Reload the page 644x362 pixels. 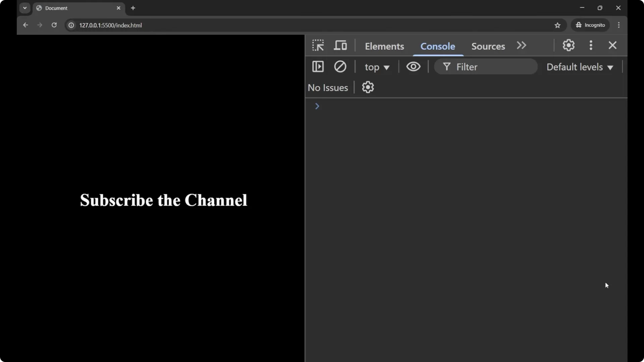pyautogui.click(x=54, y=25)
